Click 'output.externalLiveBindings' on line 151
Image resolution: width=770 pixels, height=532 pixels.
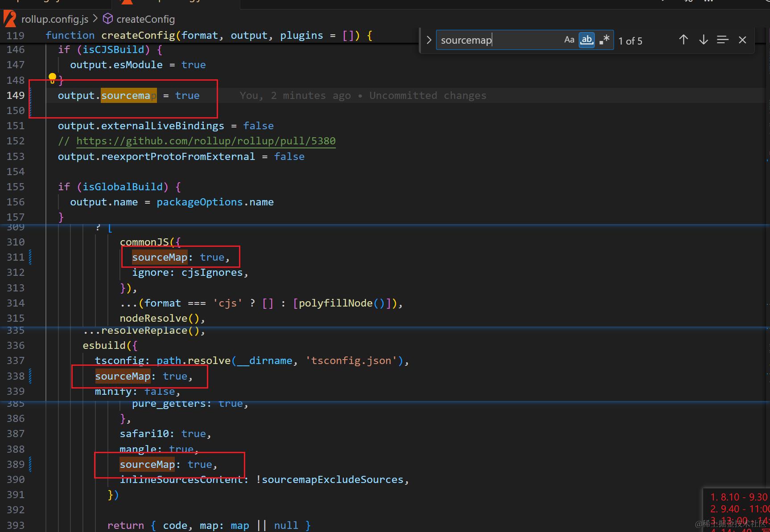[141, 126]
